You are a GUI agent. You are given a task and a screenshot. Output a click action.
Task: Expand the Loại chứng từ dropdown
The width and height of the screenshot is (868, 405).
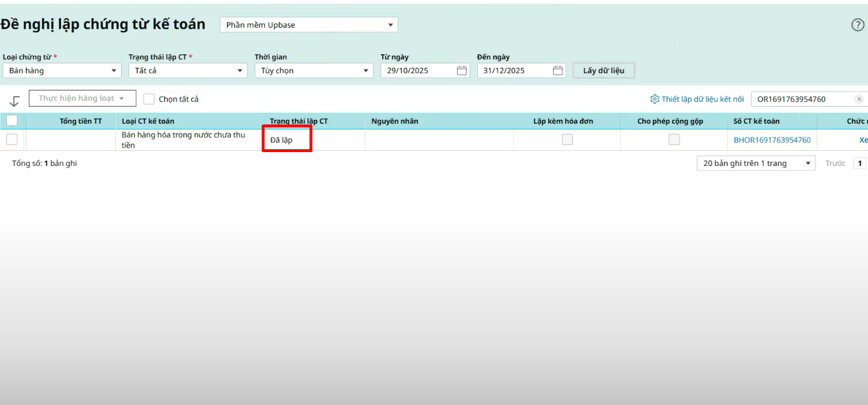click(62, 70)
